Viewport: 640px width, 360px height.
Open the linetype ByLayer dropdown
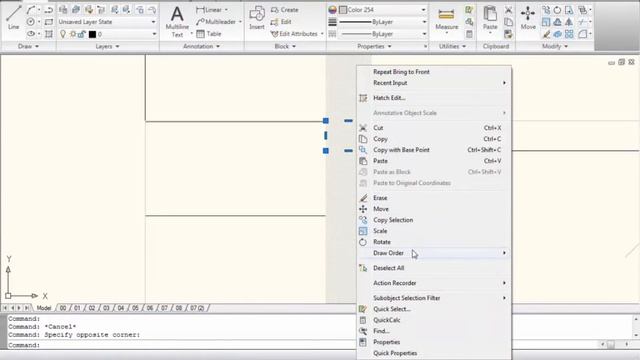click(x=383, y=34)
